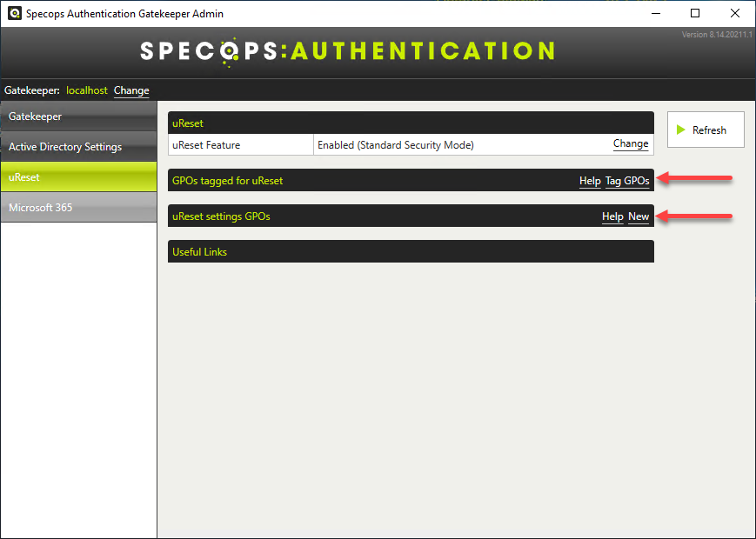Click the 'GPOs tagged for uReset' heading

(x=227, y=181)
